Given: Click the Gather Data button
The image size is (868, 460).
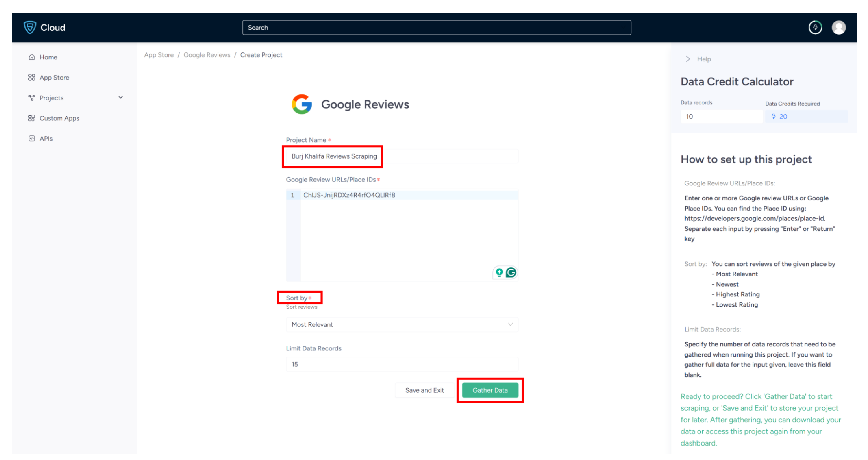Looking at the screenshot, I should [490, 390].
